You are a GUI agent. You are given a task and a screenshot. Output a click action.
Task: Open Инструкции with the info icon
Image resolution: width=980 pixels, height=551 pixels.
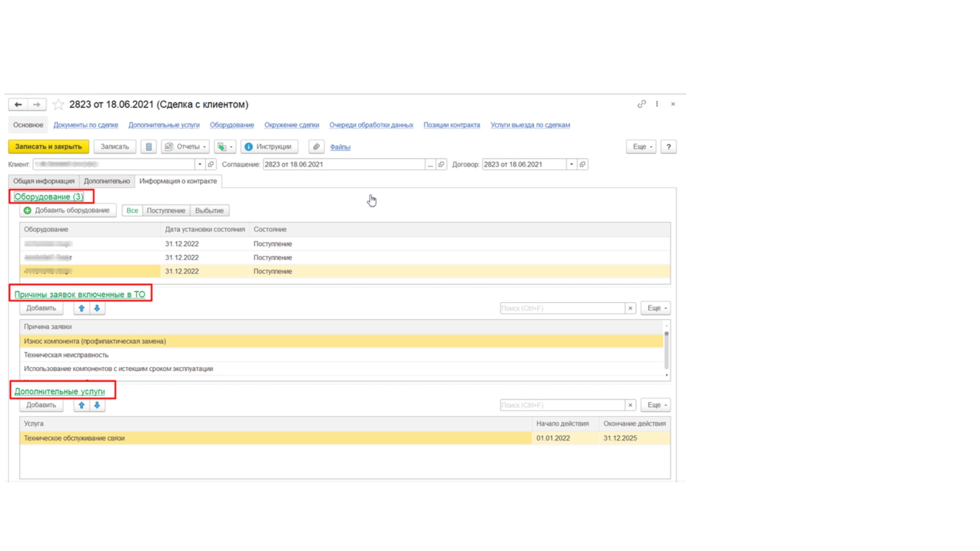[x=269, y=147]
